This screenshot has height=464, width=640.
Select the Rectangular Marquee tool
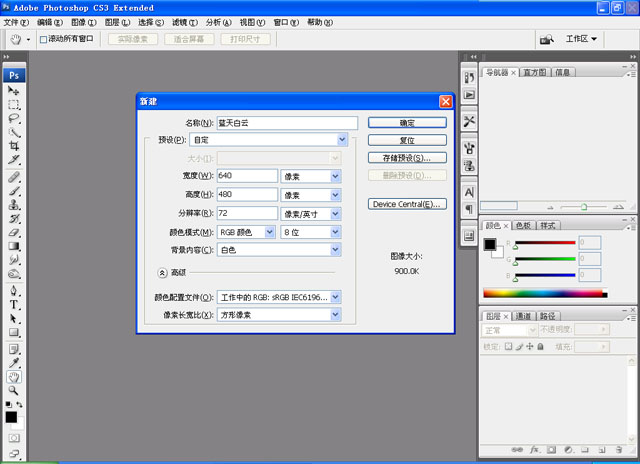[14, 104]
